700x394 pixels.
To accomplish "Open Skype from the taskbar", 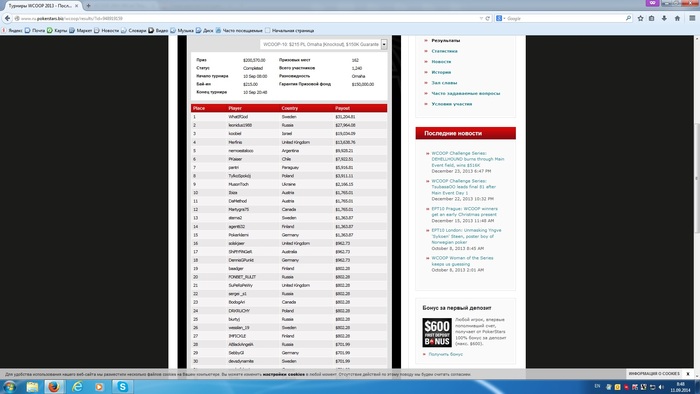I will (x=122, y=386).
